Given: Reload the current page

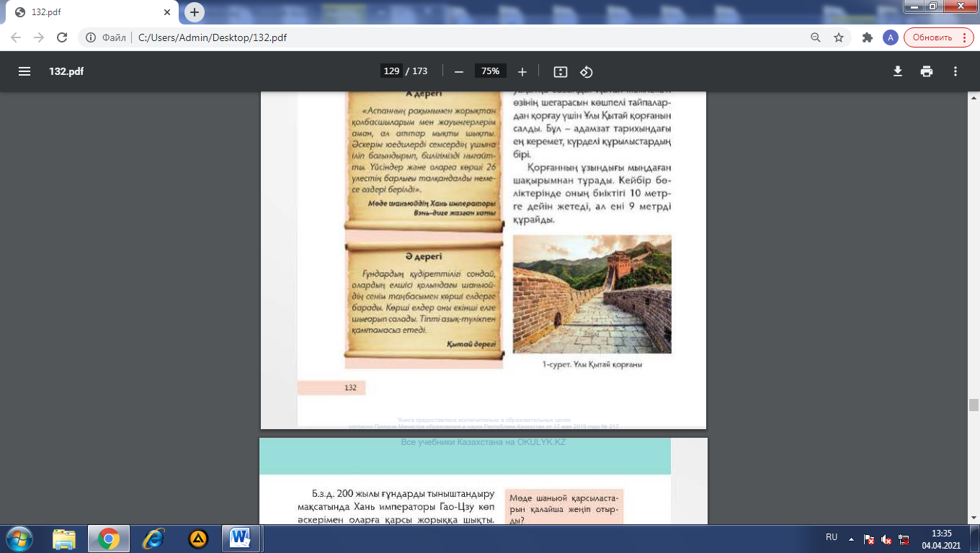Looking at the screenshot, I should click(x=62, y=37).
